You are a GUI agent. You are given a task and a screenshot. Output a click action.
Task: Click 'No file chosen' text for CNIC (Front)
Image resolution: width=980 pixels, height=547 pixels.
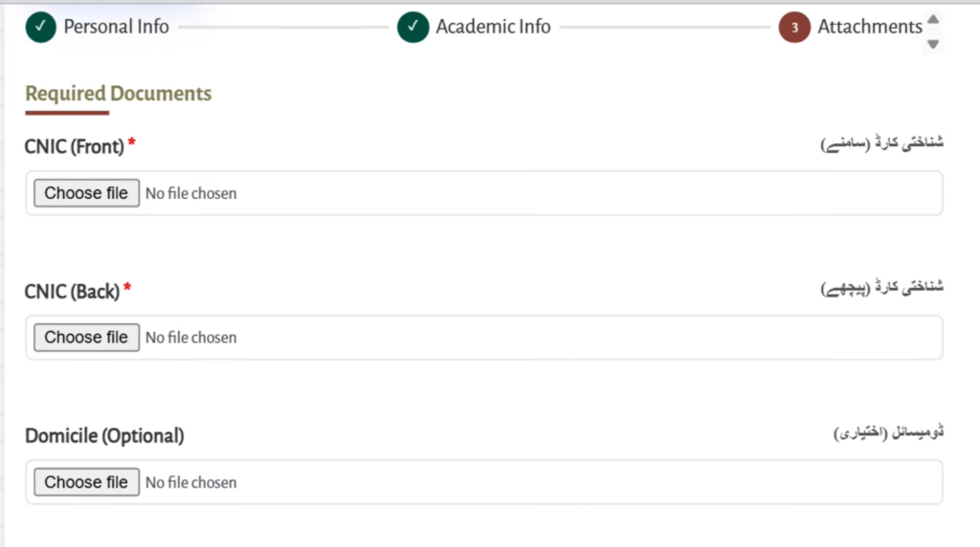(x=190, y=193)
